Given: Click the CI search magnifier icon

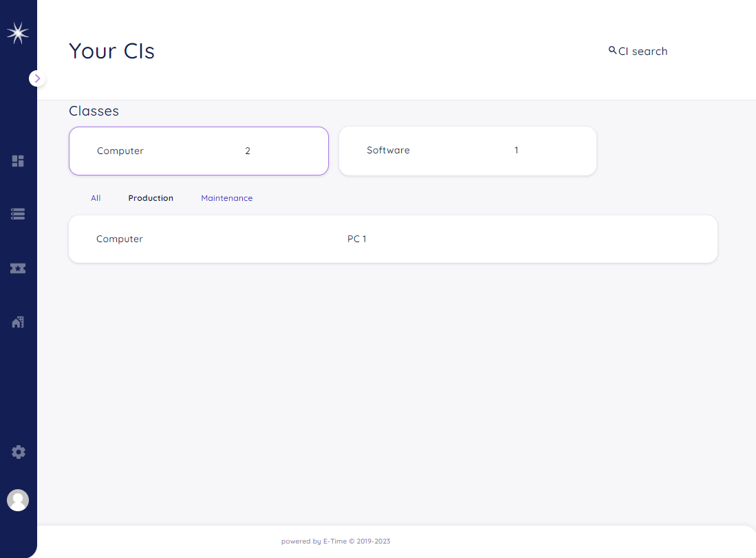Looking at the screenshot, I should pyautogui.click(x=612, y=50).
